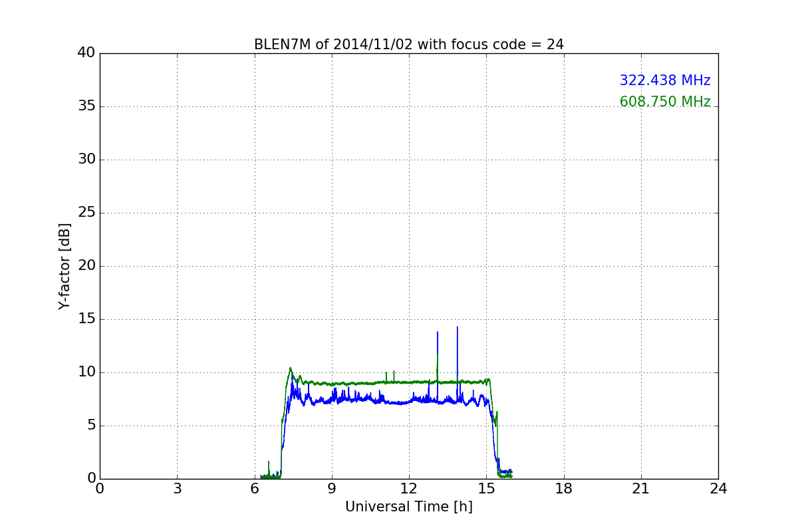Image resolution: width=798 pixels, height=532 pixels.
Task: Click x-axis tick label '9'
Action: pos(332,489)
